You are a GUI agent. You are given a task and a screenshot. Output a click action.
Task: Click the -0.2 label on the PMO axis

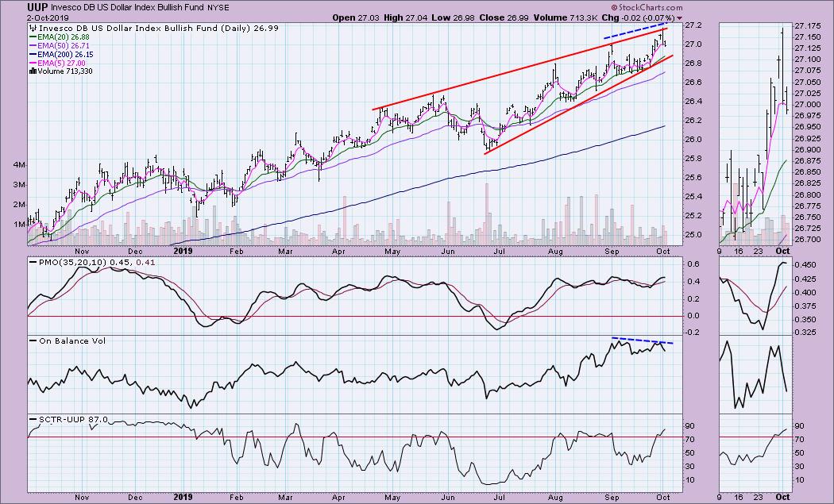691,333
